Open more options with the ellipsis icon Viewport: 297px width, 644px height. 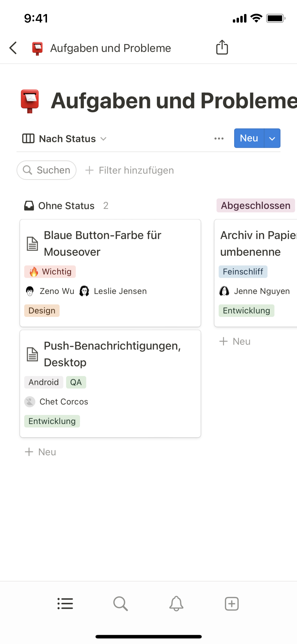(x=219, y=138)
